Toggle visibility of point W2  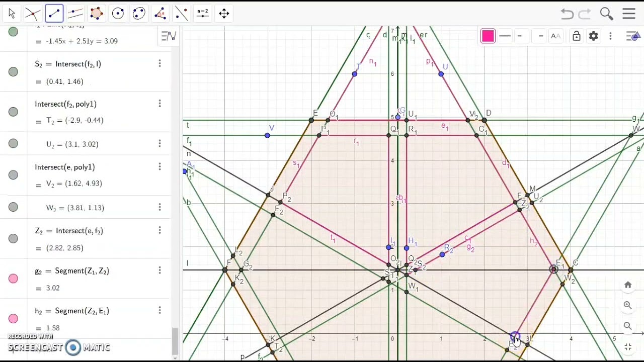pos(13,207)
